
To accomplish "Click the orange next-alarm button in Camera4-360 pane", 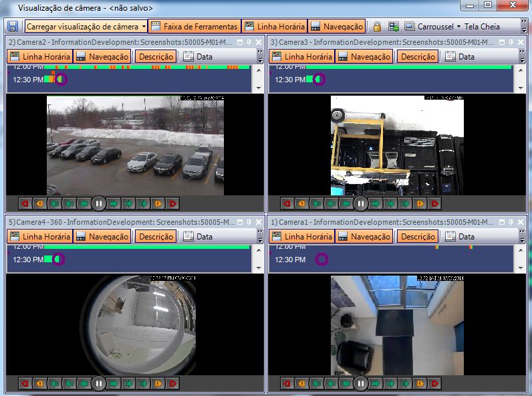I will 158,383.
